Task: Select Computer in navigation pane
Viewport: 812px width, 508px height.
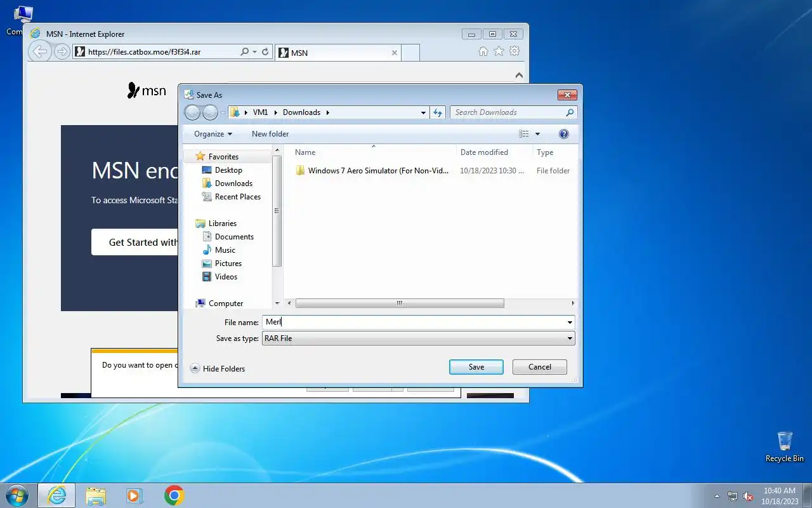Action: [x=225, y=304]
